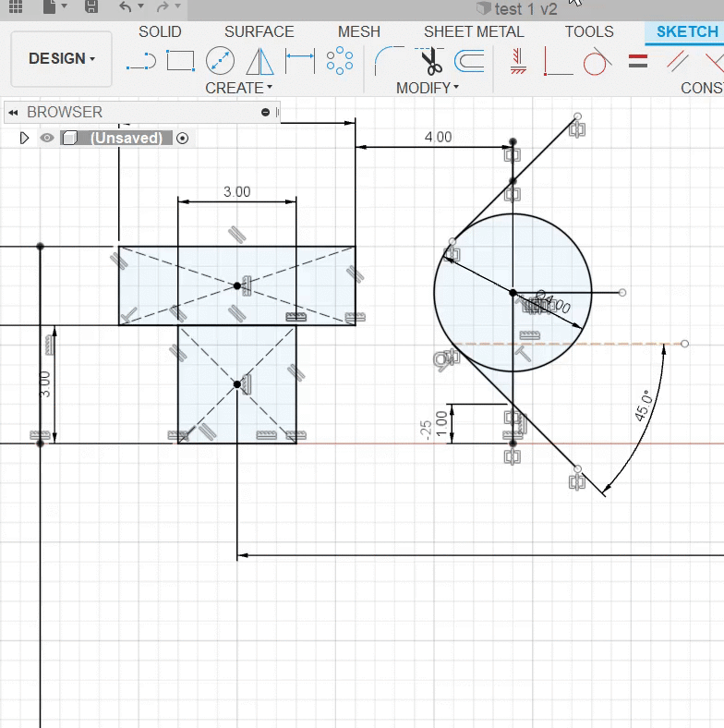Activate the Unsaved component radio button
Screen dimensions: 724x728
[x=183, y=138]
